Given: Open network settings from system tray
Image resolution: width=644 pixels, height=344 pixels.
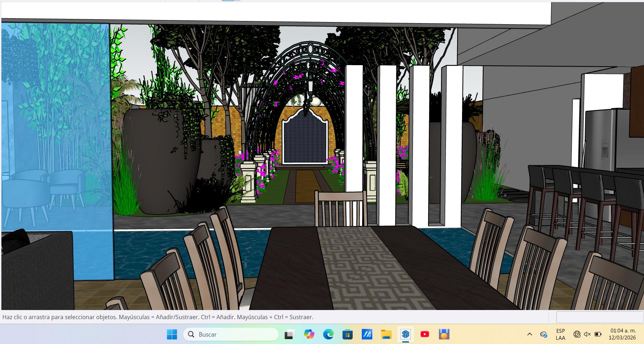Looking at the screenshot, I should pyautogui.click(x=577, y=335).
